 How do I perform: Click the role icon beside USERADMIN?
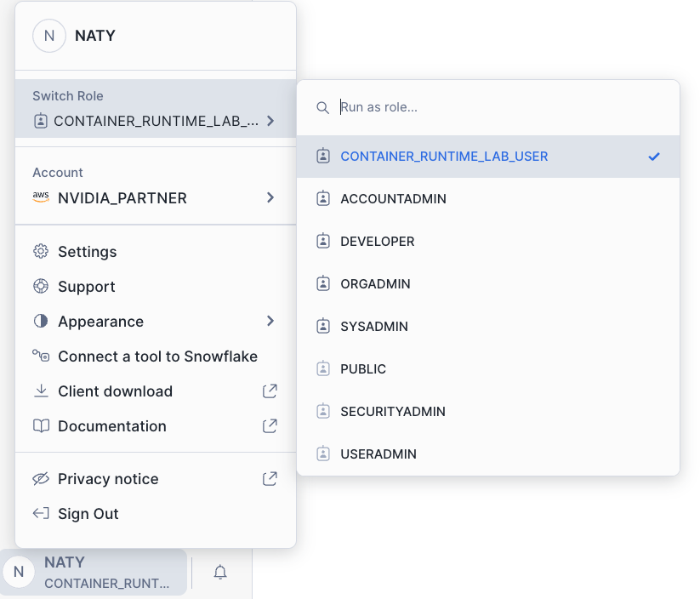[323, 454]
